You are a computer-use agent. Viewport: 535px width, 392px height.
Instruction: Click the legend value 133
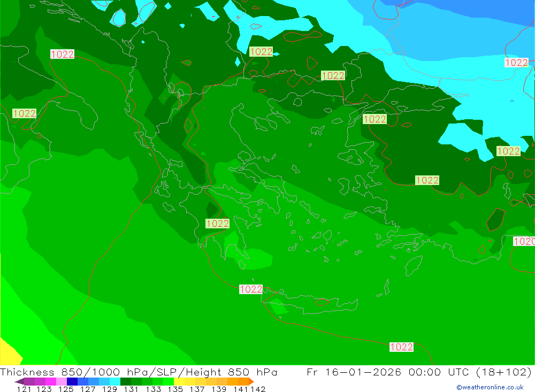pos(153,389)
